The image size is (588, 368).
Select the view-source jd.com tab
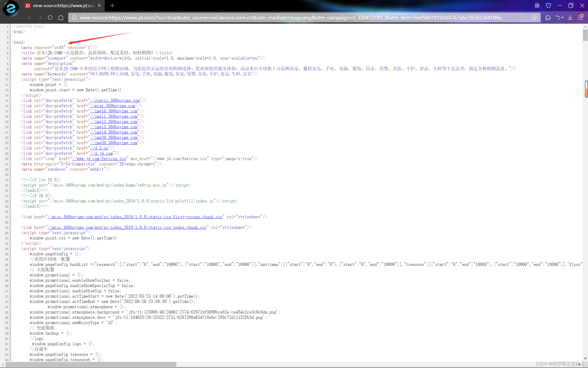pyautogui.click(x=63, y=5)
